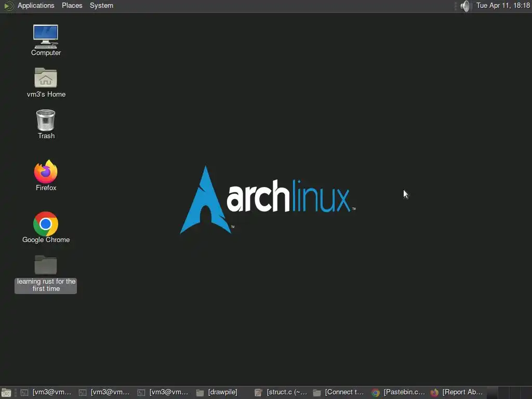532x399 pixels.
Task: Open the Places menu
Action: (x=72, y=6)
